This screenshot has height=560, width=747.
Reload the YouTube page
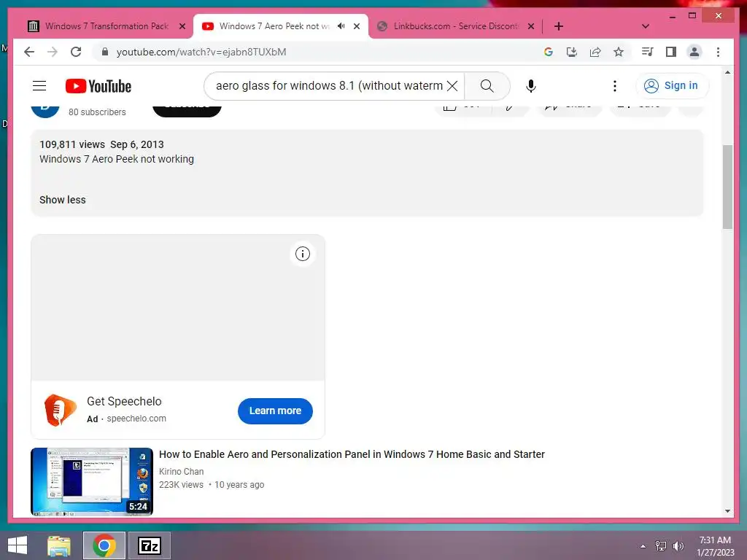tap(76, 52)
